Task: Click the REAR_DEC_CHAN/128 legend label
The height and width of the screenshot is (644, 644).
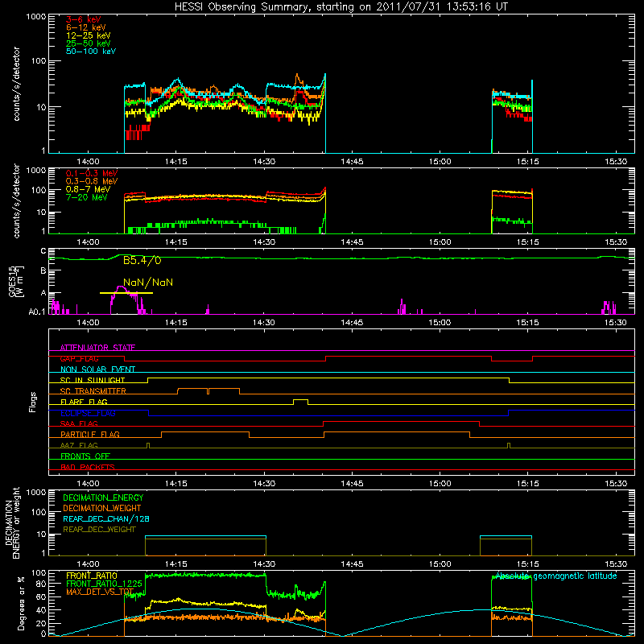Action: [x=106, y=518]
